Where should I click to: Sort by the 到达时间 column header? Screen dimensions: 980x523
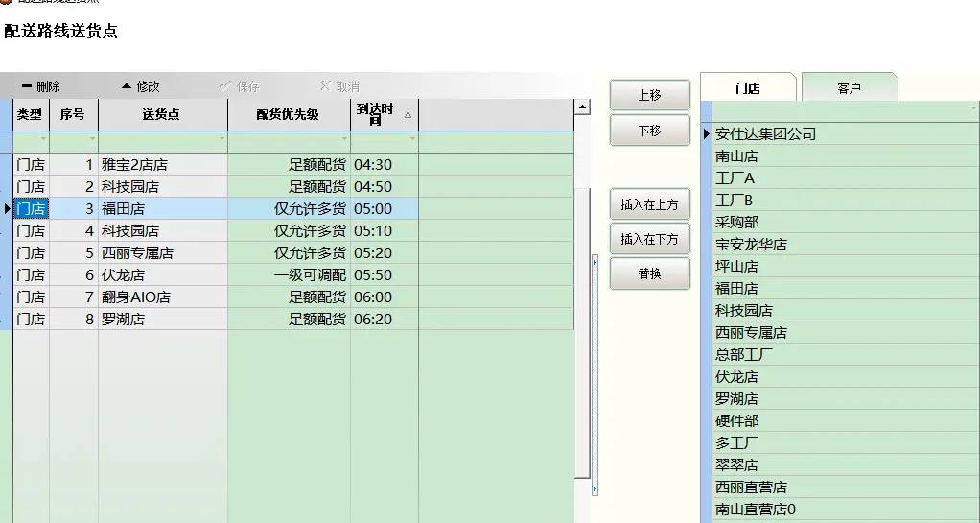click(385, 114)
